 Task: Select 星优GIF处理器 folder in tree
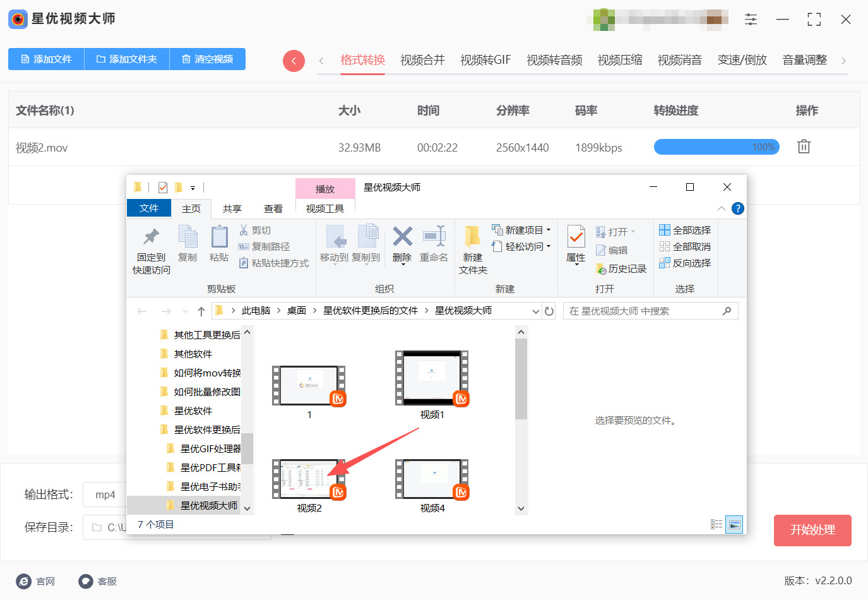(x=204, y=448)
